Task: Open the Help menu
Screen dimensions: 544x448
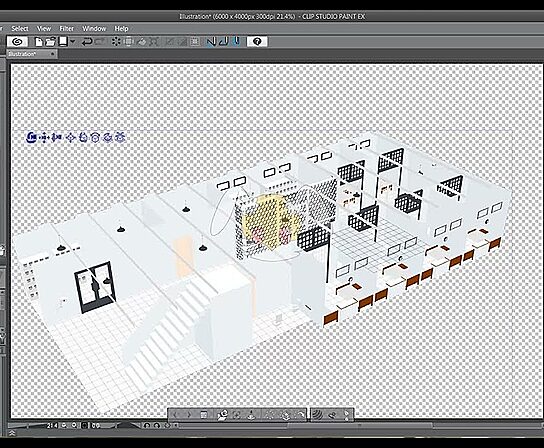Action: coord(121,28)
